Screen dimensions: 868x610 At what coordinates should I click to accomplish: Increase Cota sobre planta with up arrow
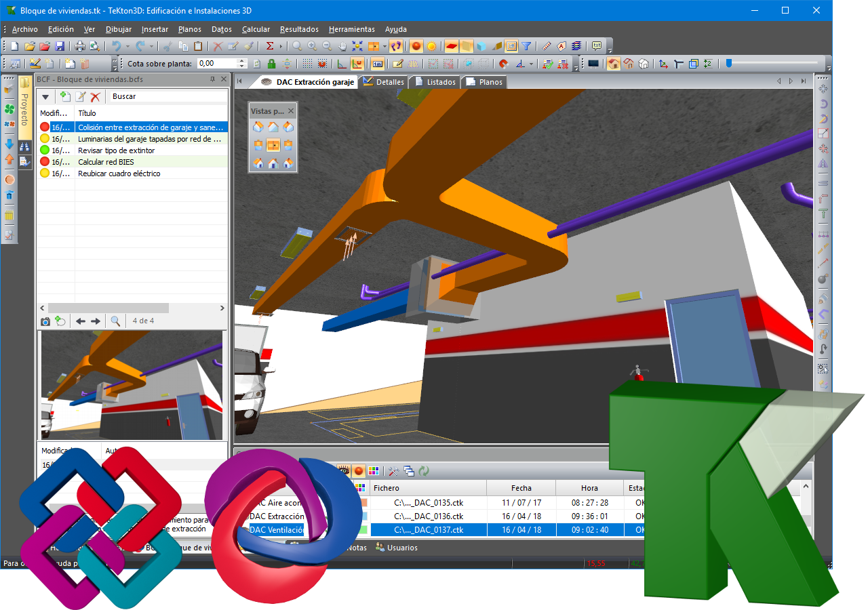pyautogui.click(x=242, y=61)
